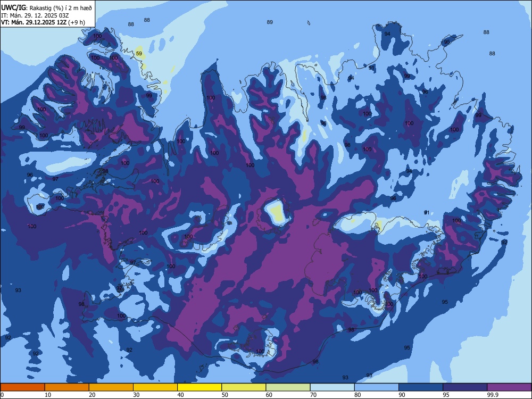Pick the purple legend swatch above 99.9
The image size is (532, 399).
point(509,387)
